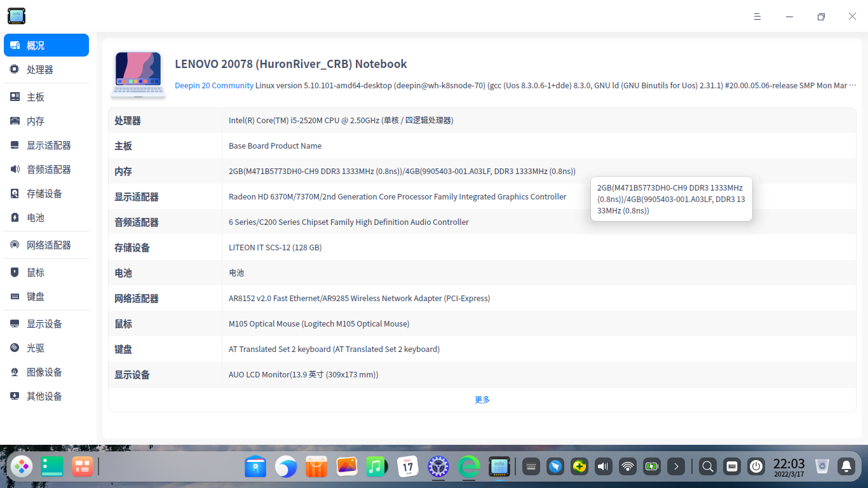
Task: Click the Device Manager title bar icon
Action: tap(17, 17)
